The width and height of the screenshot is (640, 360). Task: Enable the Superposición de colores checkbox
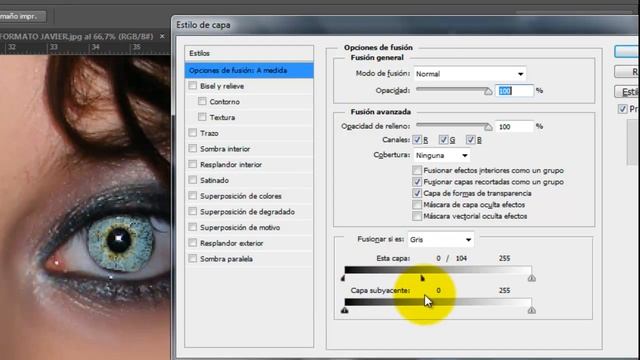pyautogui.click(x=193, y=196)
